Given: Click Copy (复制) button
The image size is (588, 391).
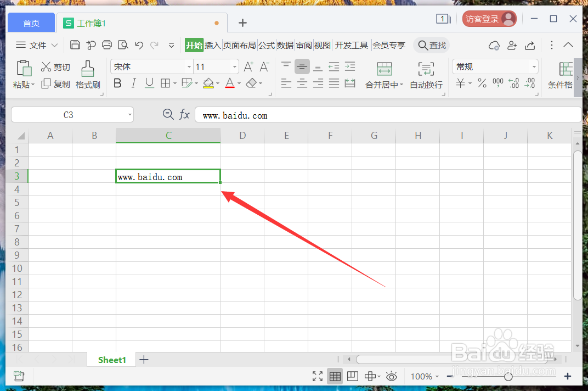Looking at the screenshot, I should 55,84.
